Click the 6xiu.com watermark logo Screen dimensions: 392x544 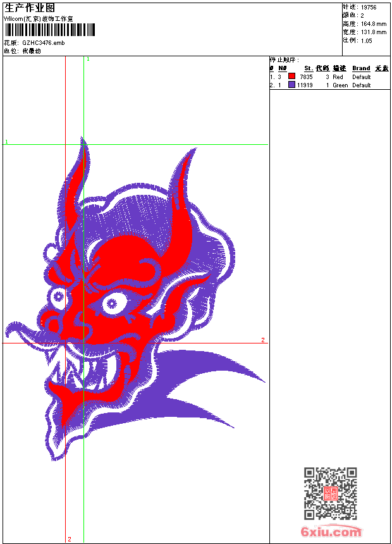pos(331,532)
